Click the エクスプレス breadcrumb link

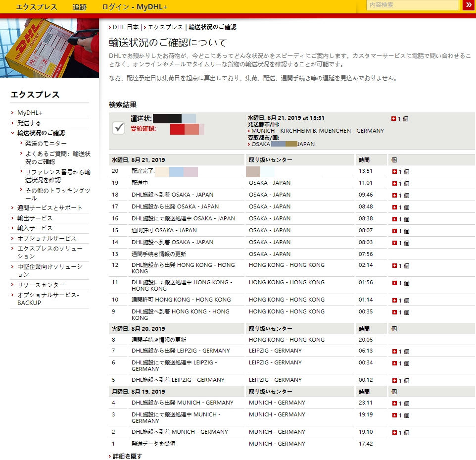(165, 27)
